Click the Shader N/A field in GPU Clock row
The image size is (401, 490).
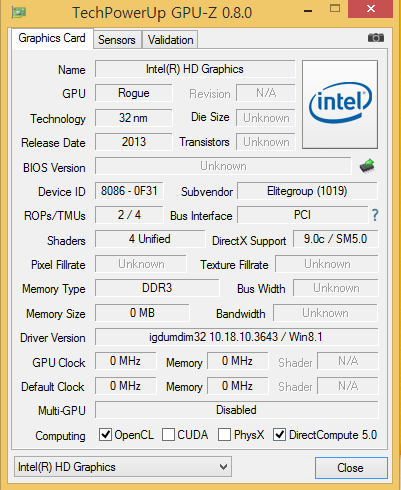[348, 361]
